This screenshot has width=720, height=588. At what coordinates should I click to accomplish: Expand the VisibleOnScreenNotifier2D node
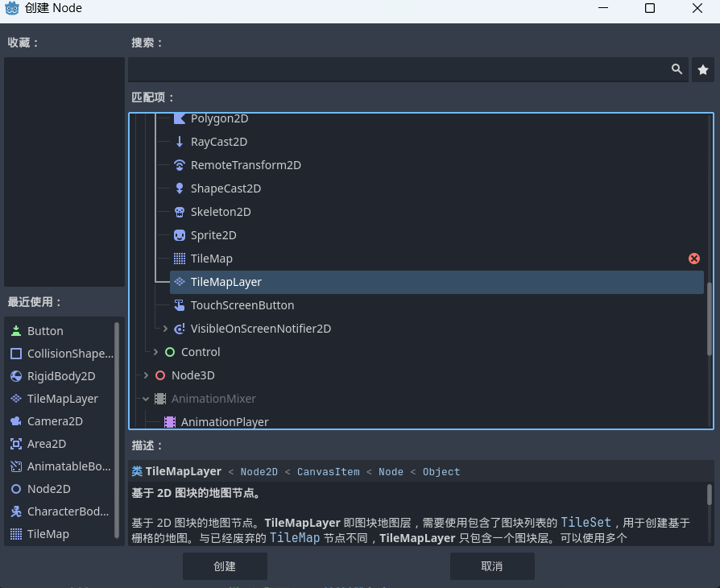coord(165,329)
